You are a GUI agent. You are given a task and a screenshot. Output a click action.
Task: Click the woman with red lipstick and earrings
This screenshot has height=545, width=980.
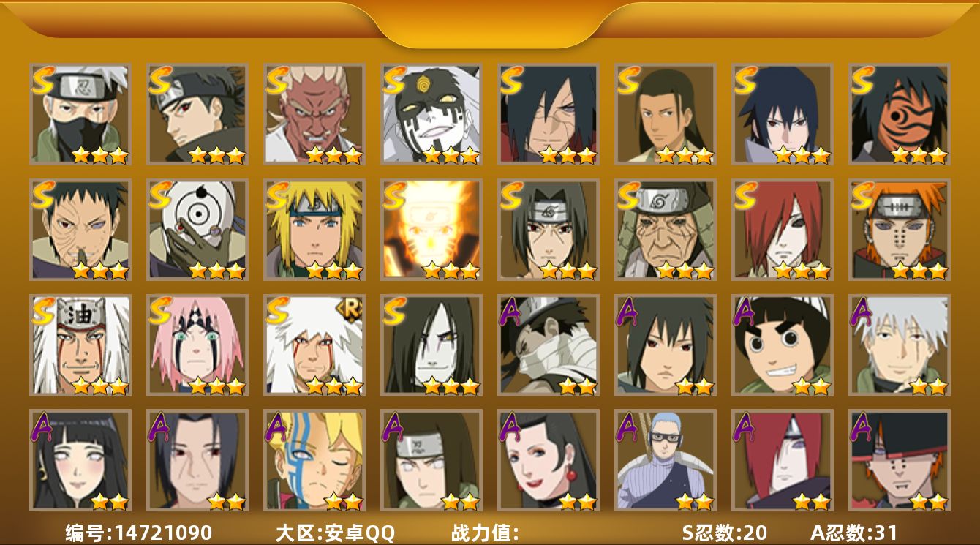point(549,460)
